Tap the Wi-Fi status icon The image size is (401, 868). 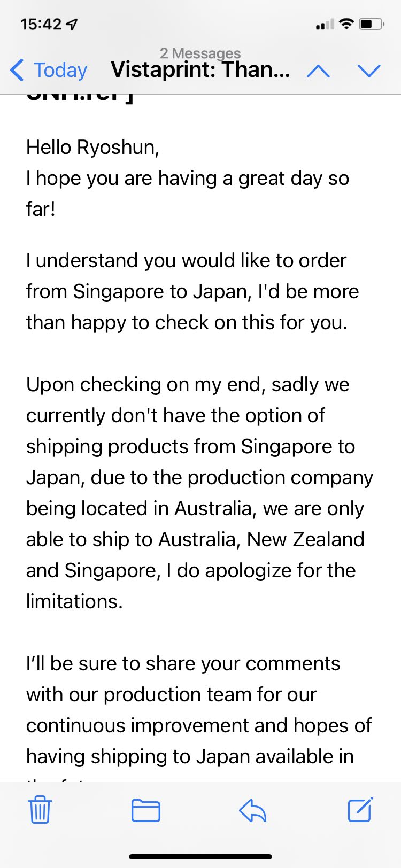coord(347,24)
